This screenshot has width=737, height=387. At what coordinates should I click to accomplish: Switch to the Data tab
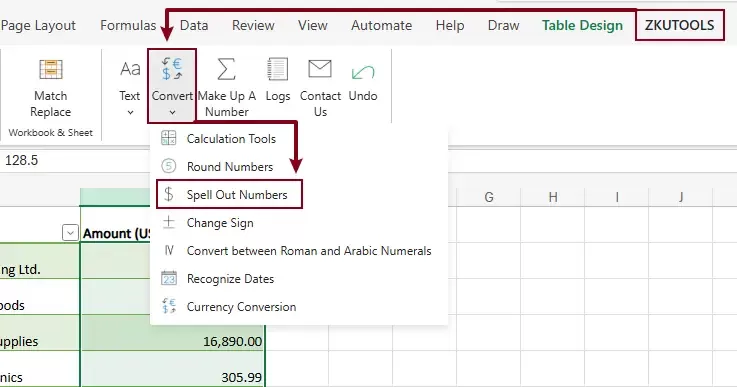[x=194, y=25]
